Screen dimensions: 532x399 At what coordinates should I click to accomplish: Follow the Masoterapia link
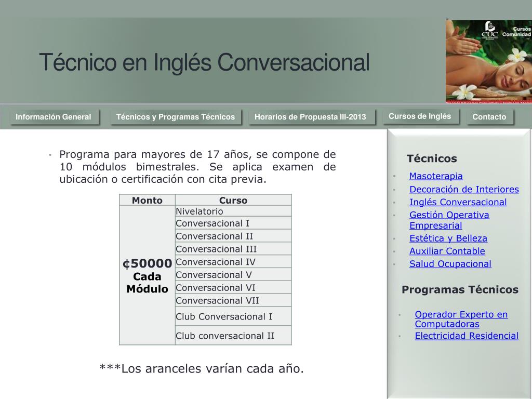point(436,176)
